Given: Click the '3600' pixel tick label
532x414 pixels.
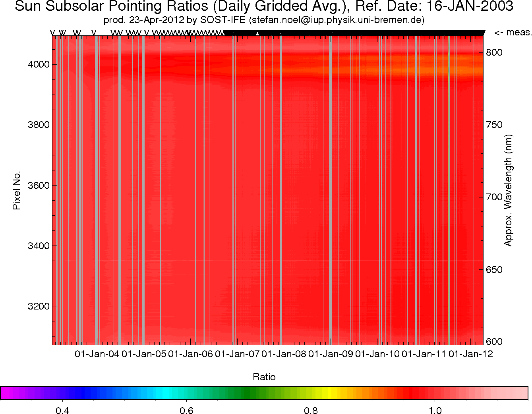Looking at the screenshot, I should 39,186.
